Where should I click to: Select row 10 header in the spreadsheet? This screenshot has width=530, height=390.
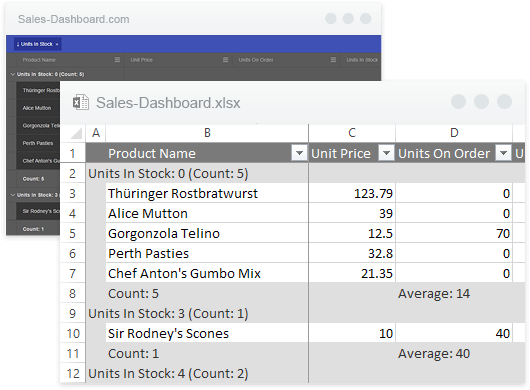coord(72,334)
